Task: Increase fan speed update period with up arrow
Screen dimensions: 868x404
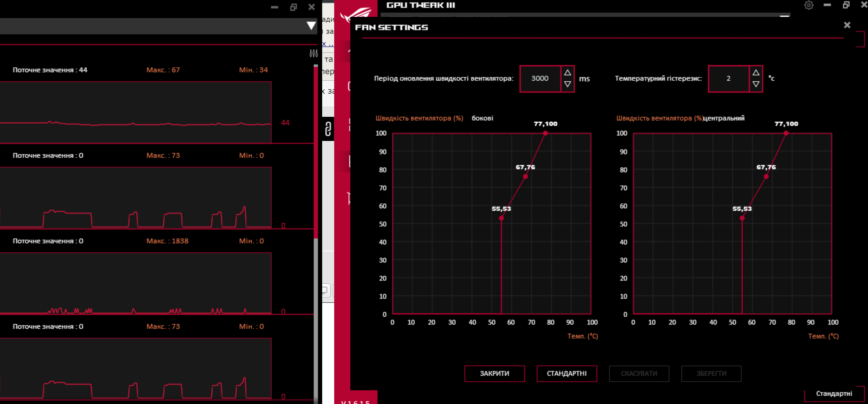Action: pyautogui.click(x=568, y=73)
